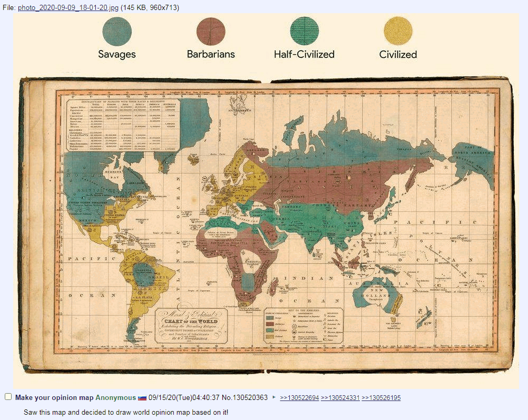
Task: Click the "Half-Civilized" legend label
Action: [x=304, y=54]
